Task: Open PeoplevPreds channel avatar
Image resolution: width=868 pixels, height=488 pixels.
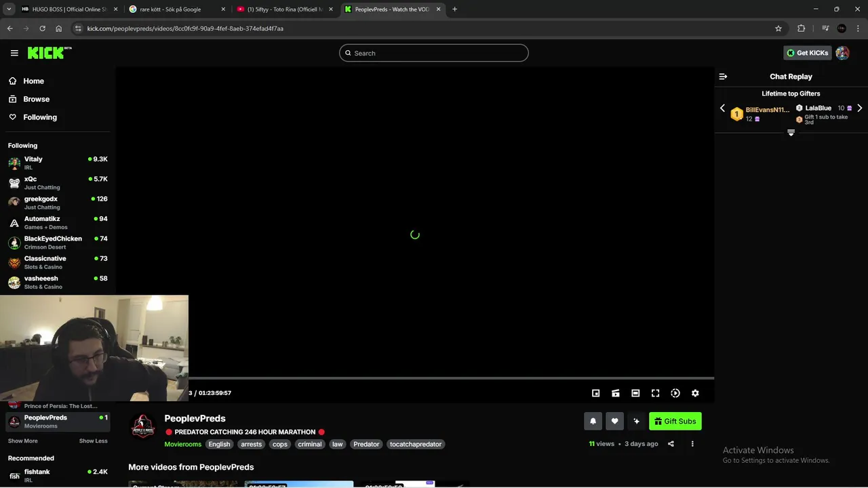Action: tap(143, 426)
